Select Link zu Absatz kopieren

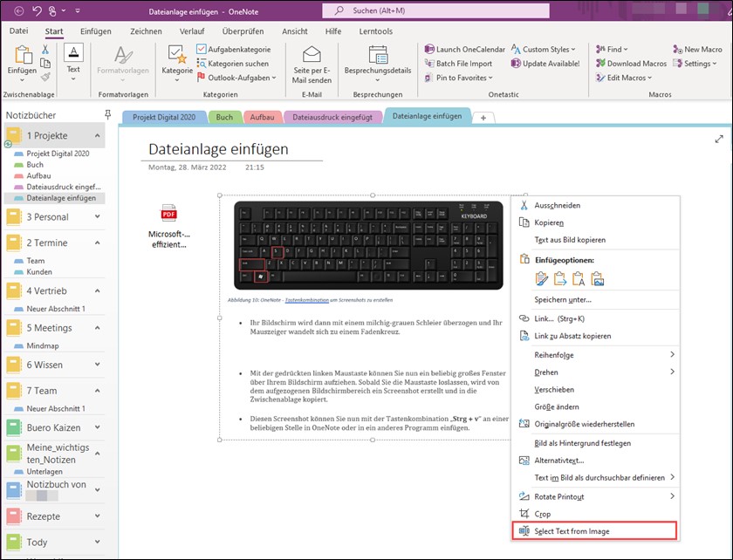pos(595,336)
